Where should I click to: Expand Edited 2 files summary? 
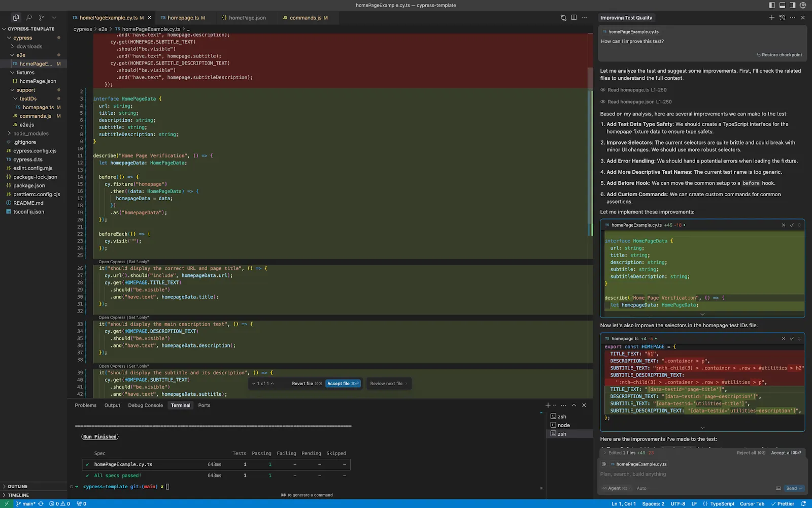click(628, 453)
